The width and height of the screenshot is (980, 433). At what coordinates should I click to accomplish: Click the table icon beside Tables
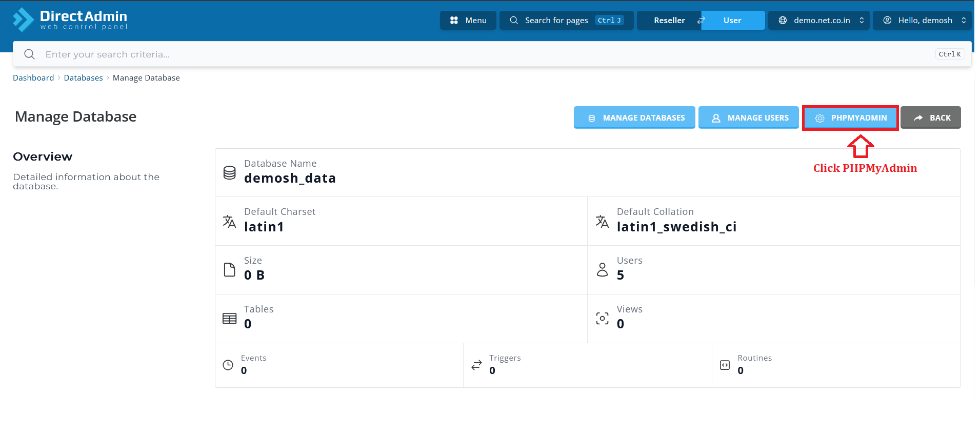(x=230, y=319)
